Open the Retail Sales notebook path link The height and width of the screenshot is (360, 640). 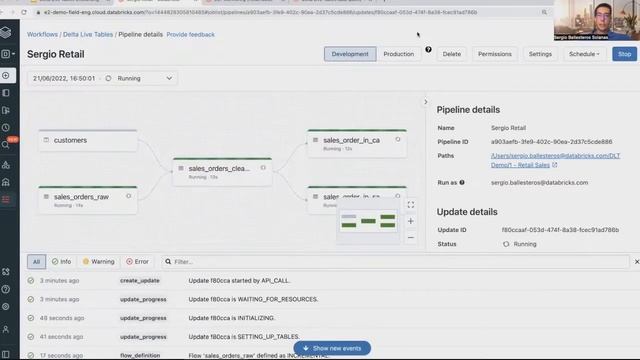point(556,160)
